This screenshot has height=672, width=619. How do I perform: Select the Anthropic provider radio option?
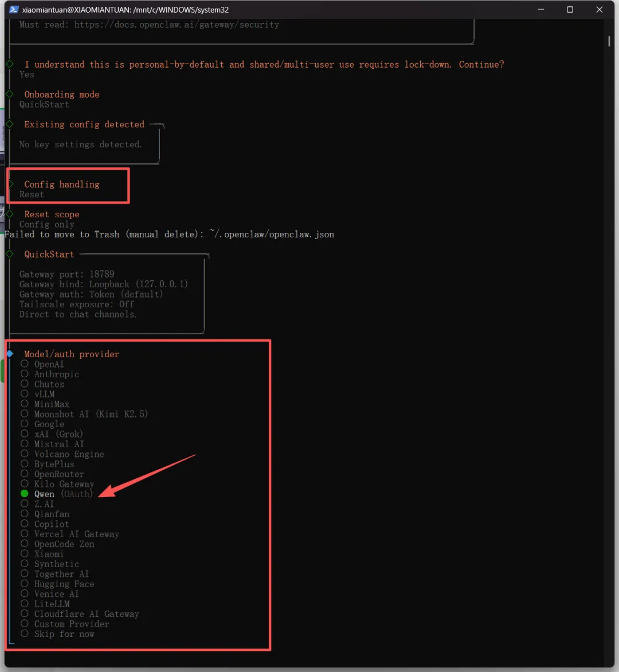coord(50,374)
